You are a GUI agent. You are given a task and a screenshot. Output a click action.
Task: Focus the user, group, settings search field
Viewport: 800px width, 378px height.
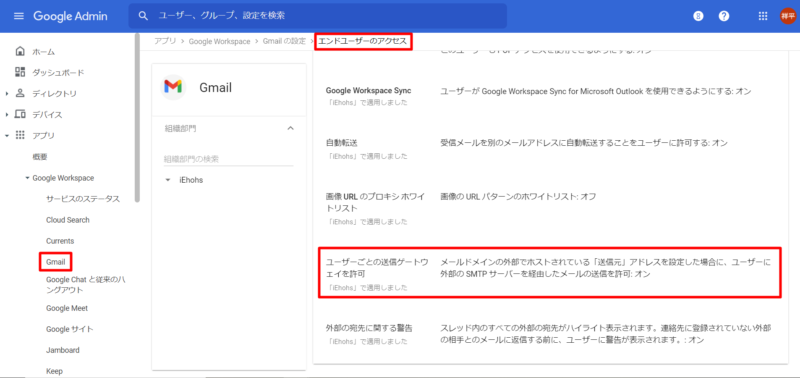pos(317,16)
